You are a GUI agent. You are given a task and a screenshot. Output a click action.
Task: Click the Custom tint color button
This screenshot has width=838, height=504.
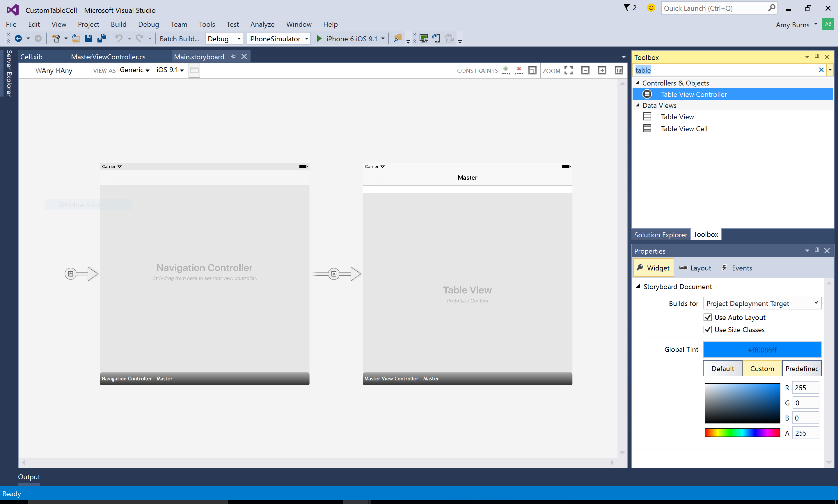point(762,368)
